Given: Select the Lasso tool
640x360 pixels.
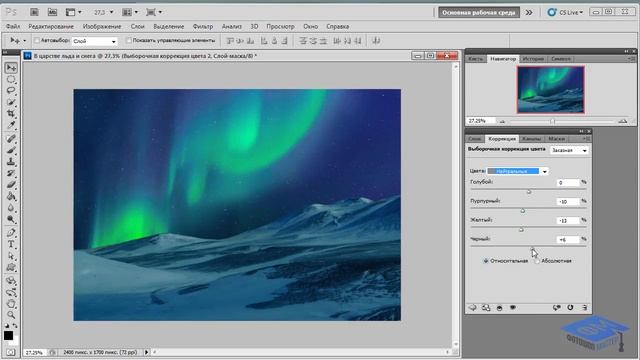Looking at the screenshot, I should point(11,91).
